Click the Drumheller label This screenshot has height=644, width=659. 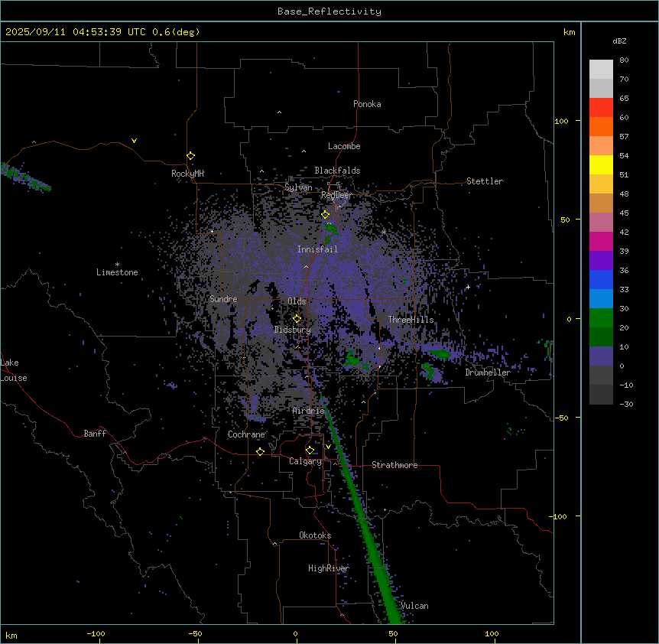pyautogui.click(x=488, y=372)
